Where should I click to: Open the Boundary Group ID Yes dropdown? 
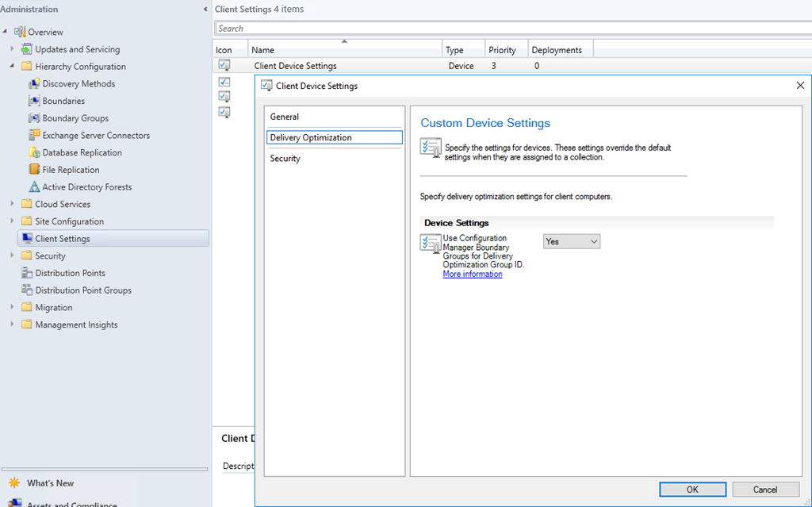pyautogui.click(x=571, y=241)
